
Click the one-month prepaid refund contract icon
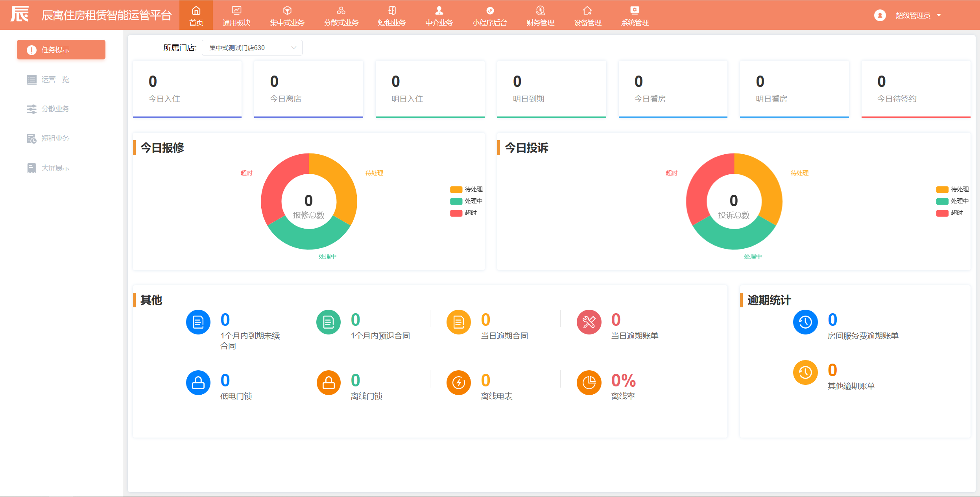[329, 322]
